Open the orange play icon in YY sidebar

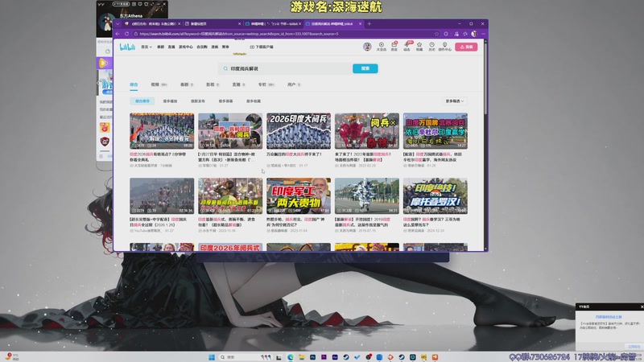(104, 63)
